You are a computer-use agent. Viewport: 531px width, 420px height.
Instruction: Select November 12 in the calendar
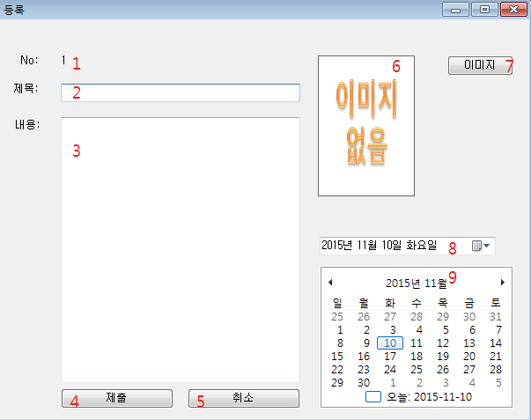coord(443,343)
